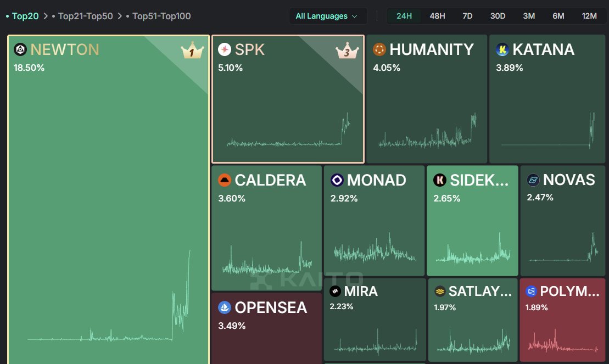Click the NOVAS token logo icon
Screen dimensions: 609x364
533,180
